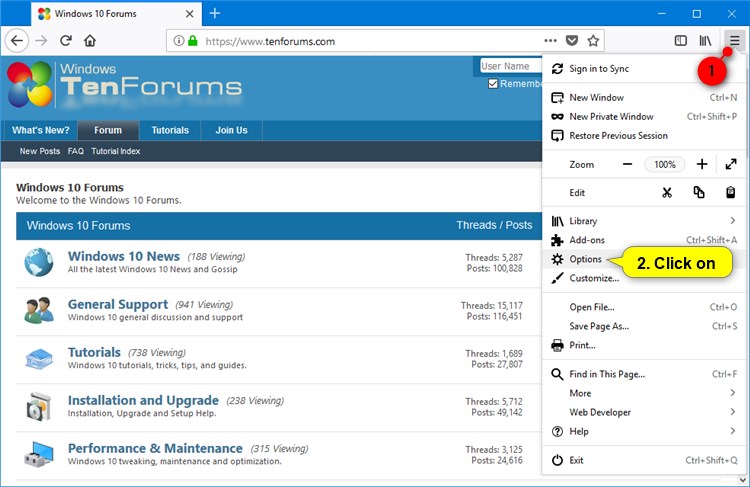Click the green padlock security icon
The width and height of the screenshot is (750, 487).
pos(193,41)
